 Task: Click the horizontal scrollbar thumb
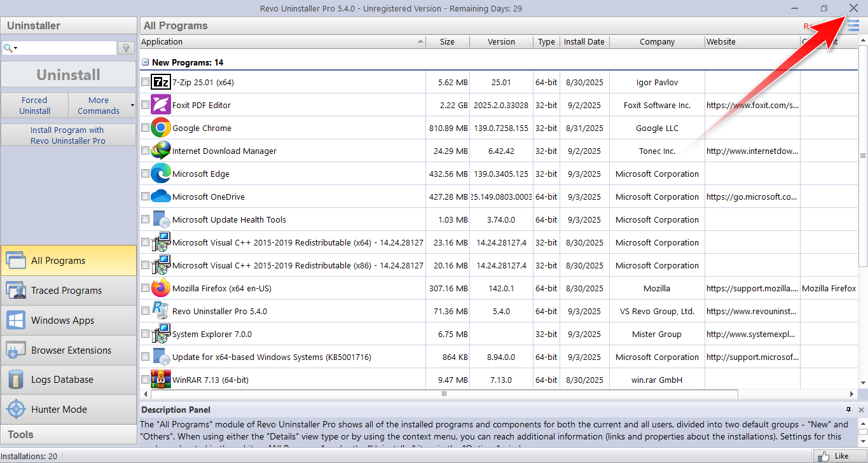tap(444, 394)
